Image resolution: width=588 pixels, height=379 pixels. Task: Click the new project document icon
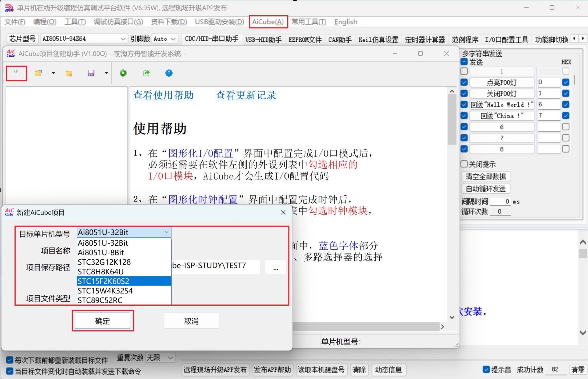[x=16, y=73]
